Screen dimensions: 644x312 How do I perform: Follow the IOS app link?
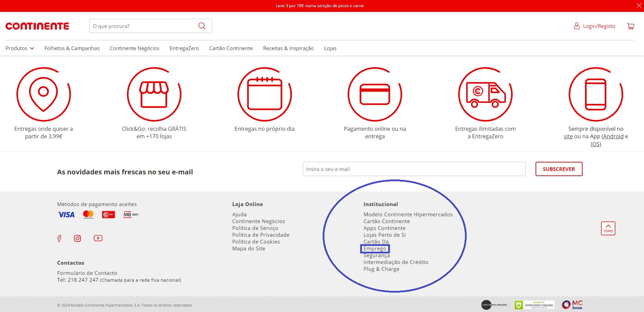click(x=595, y=144)
